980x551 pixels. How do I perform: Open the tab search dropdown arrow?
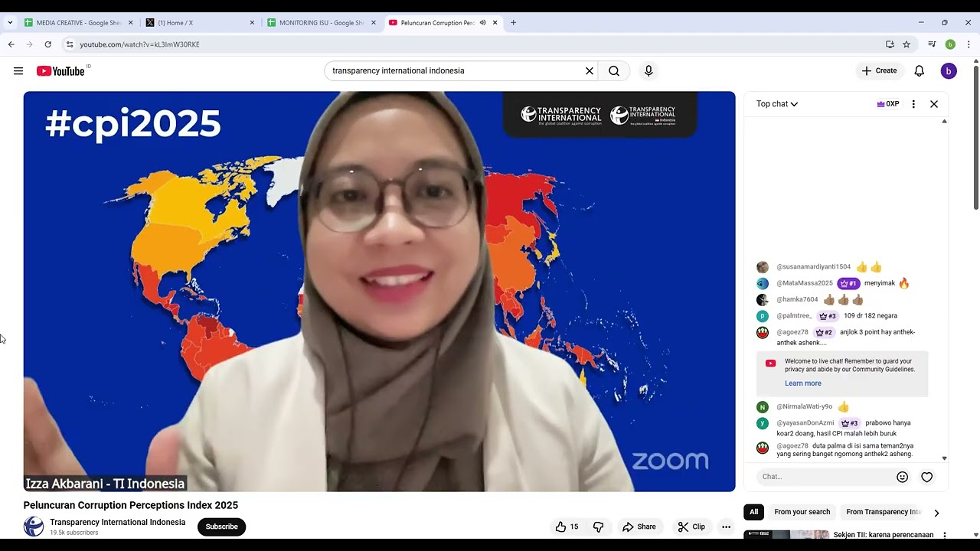pyautogui.click(x=10, y=23)
